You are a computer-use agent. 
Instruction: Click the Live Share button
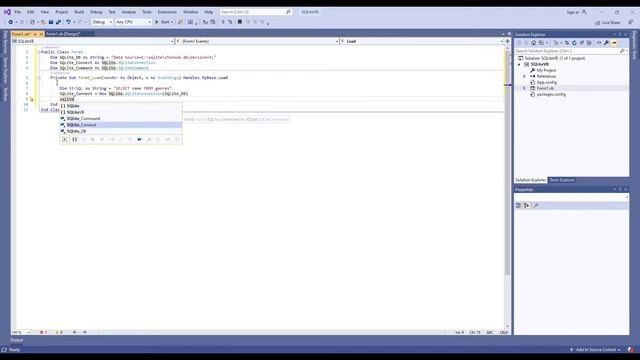pos(608,22)
